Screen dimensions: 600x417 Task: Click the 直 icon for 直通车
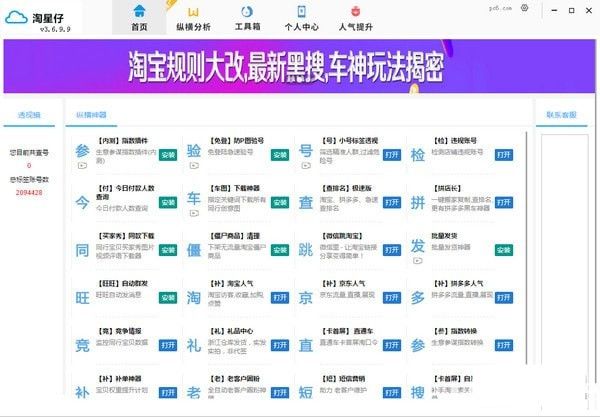click(x=306, y=345)
